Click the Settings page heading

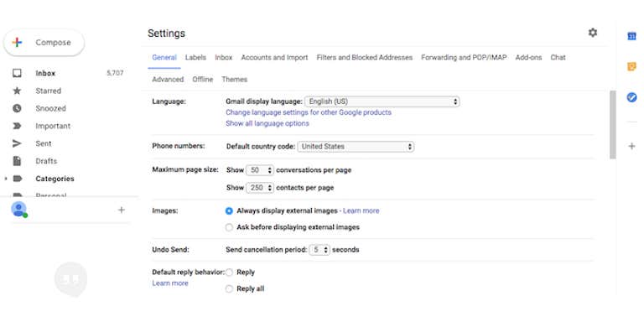[166, 34]
